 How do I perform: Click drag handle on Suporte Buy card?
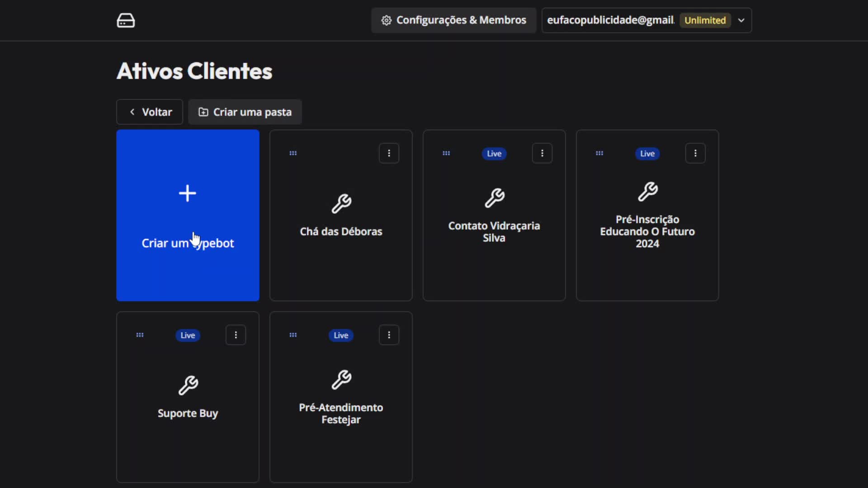[140, 335]
